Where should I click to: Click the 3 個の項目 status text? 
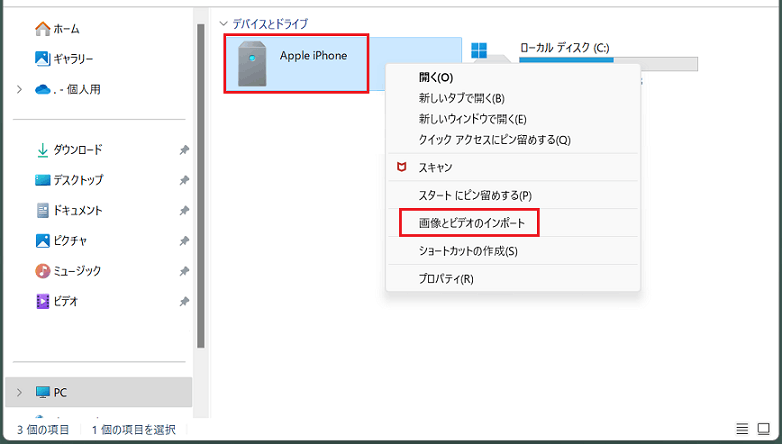click(x=43, y=430)
